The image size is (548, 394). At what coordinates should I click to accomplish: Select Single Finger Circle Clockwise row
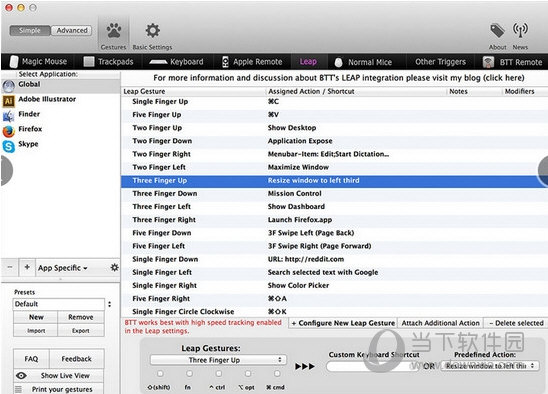[334, 311]
